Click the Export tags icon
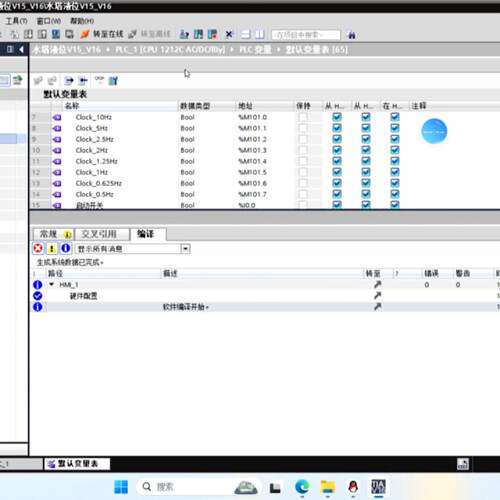 click(69, 80)
